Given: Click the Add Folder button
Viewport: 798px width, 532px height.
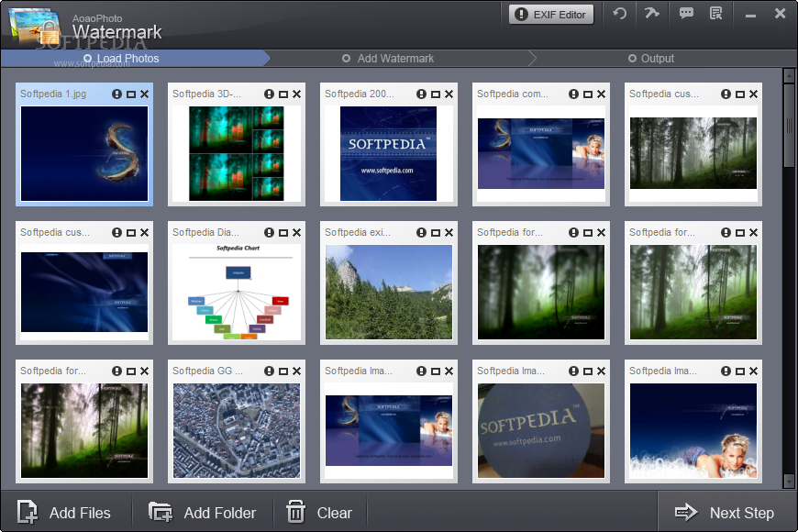Looking at the screenshot, I should 203,512.
